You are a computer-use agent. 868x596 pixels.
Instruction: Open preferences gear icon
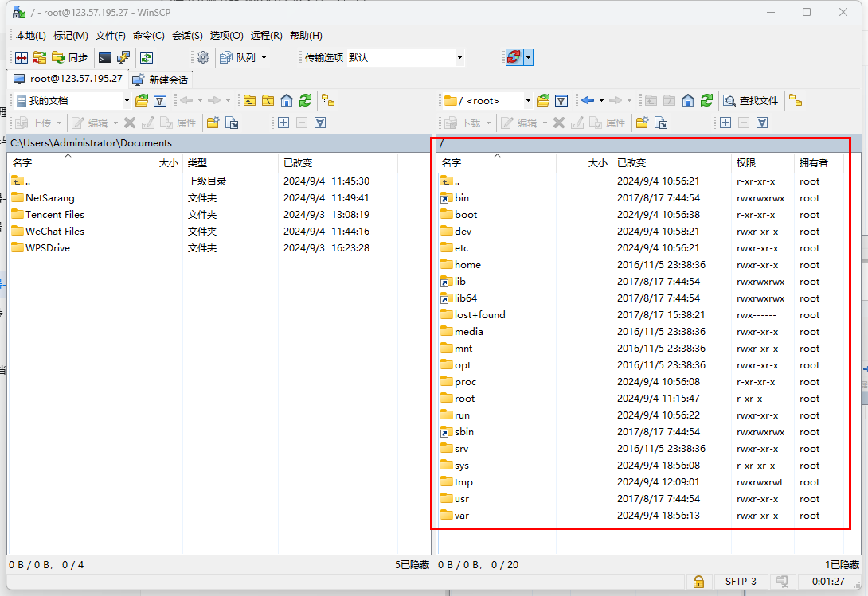(x=203, y=57)
